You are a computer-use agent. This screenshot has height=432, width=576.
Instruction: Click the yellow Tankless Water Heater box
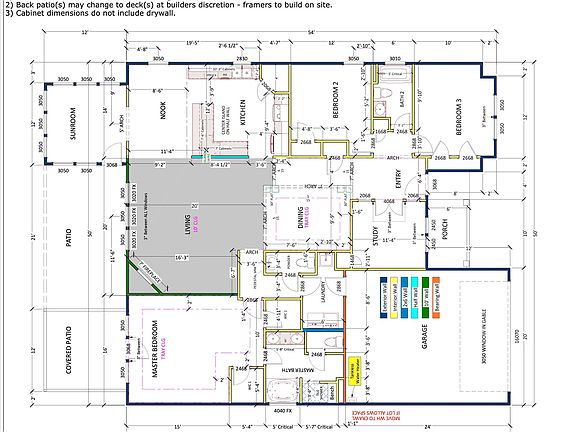[x=354, y=371]
